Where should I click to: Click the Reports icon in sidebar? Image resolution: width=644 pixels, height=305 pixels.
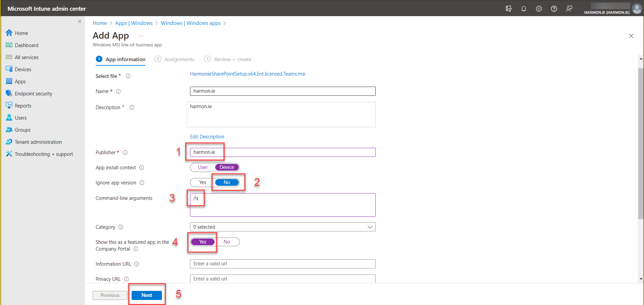coord(9,105)
